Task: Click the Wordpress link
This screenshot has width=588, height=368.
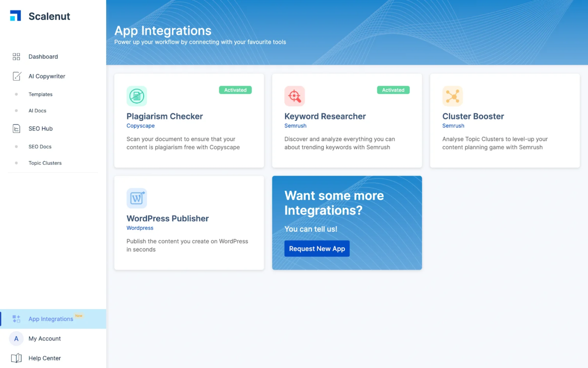Action: pyautogui.click(x=140, y=228)
